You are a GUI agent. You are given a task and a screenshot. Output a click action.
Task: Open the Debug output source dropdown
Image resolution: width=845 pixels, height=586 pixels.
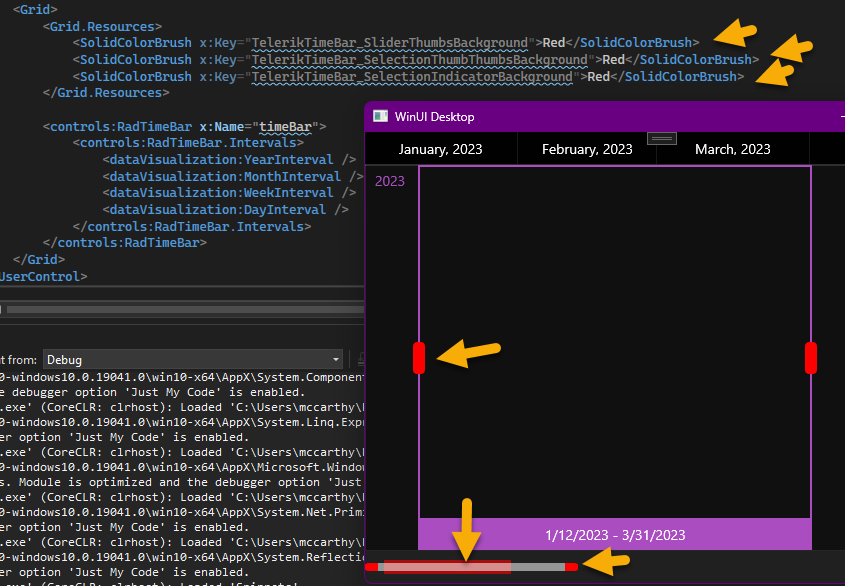[335, 360]
